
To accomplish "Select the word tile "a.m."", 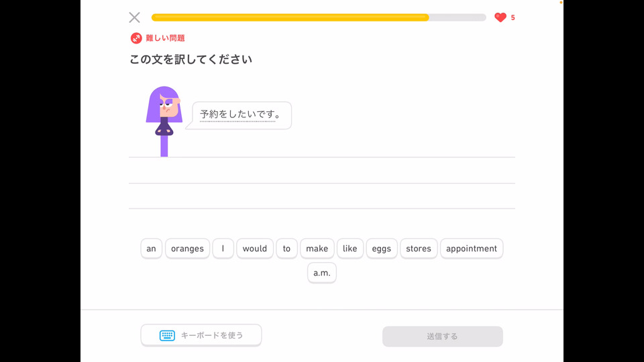I will tap(322, 273).
